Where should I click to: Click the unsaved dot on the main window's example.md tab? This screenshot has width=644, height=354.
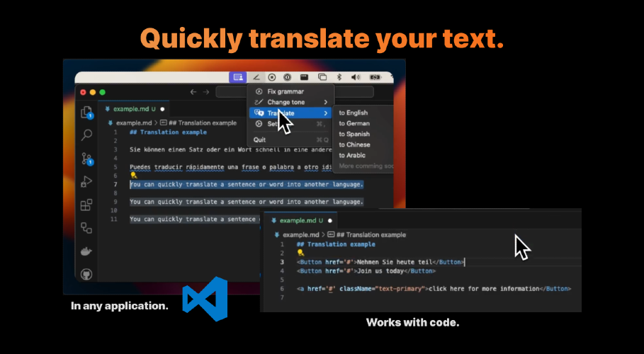coord(162,109)
